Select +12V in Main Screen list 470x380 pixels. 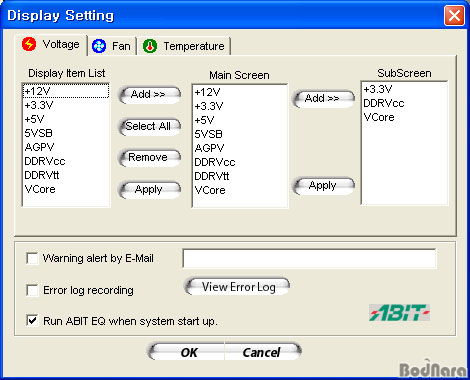click(x=240, y=92)
